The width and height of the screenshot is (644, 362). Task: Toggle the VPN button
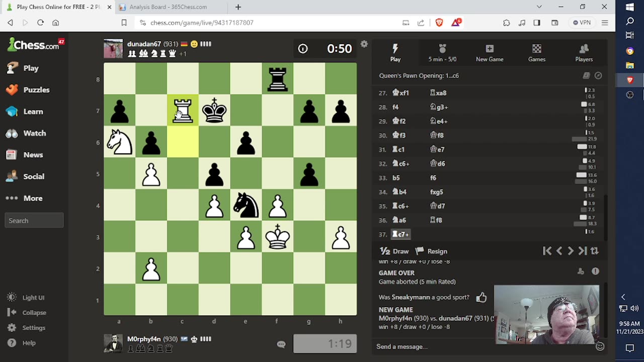tap(582, 23)
